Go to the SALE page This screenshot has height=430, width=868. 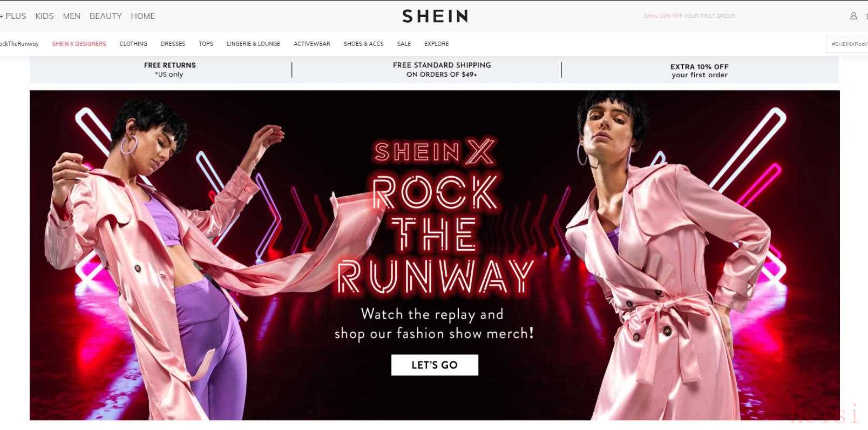[x=404, y=44]
